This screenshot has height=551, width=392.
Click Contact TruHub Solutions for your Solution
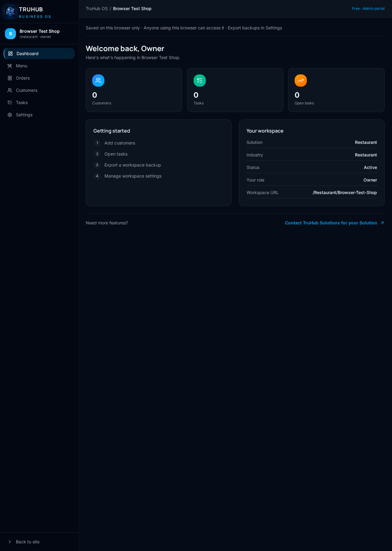coord(334,223)
